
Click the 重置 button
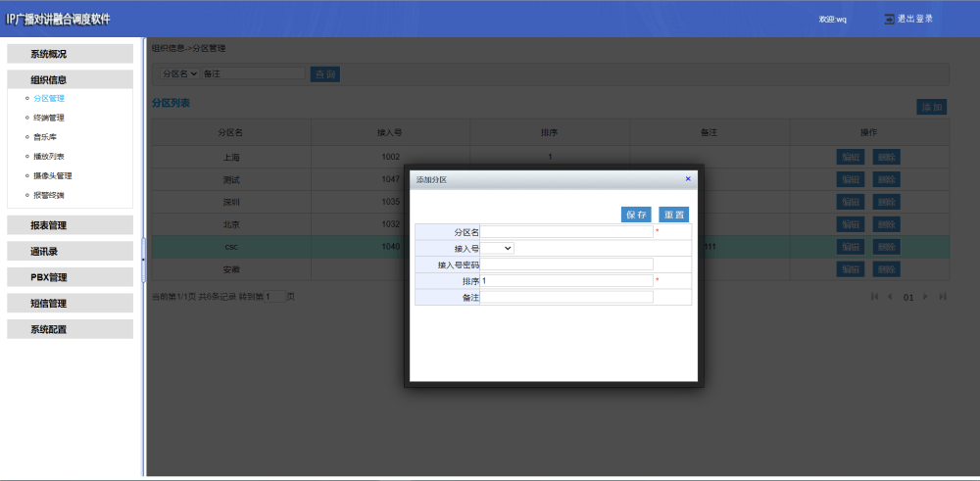(674, 215)
